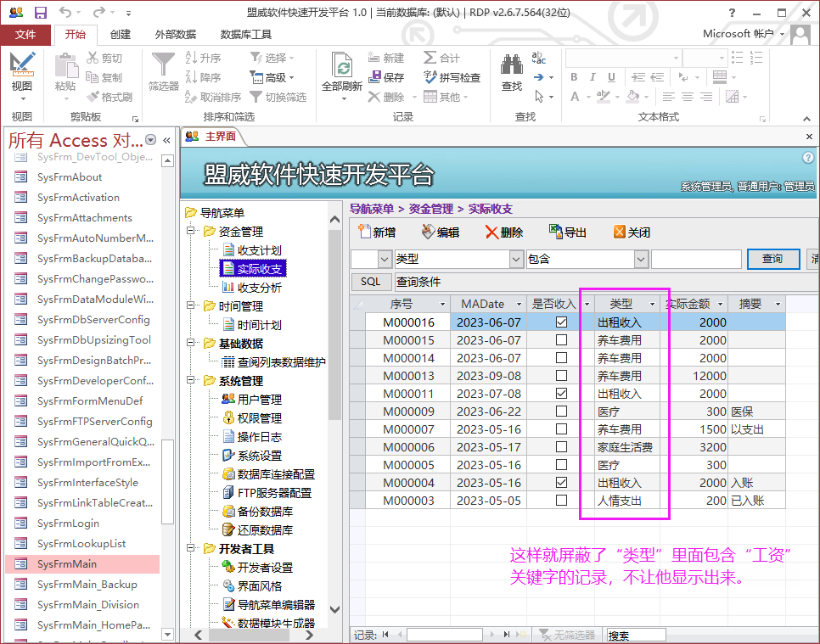
Task: Click the Microsoft account avatar icon
Action: click(800, 35)
